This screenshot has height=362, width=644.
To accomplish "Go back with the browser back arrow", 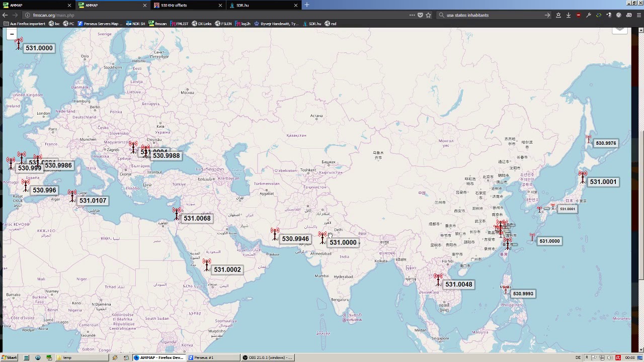I will [x=5, y=15].
